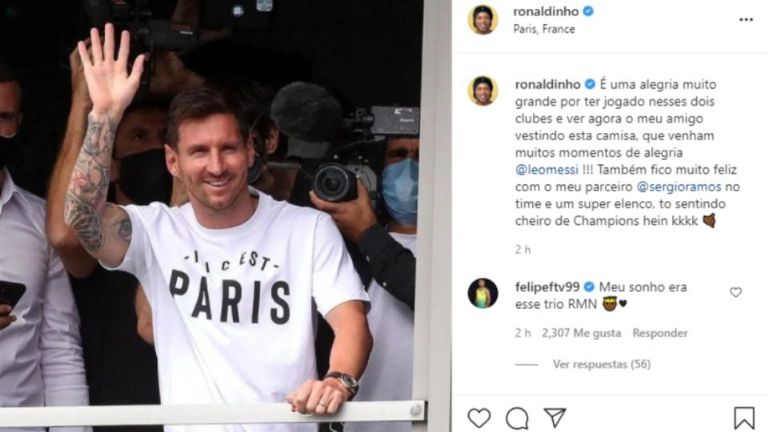The height and width of the screenshot is (432, 768).
Task: Click the 2 h timestamp under caption
Action: pyautogui.click(x=523, y=250)
